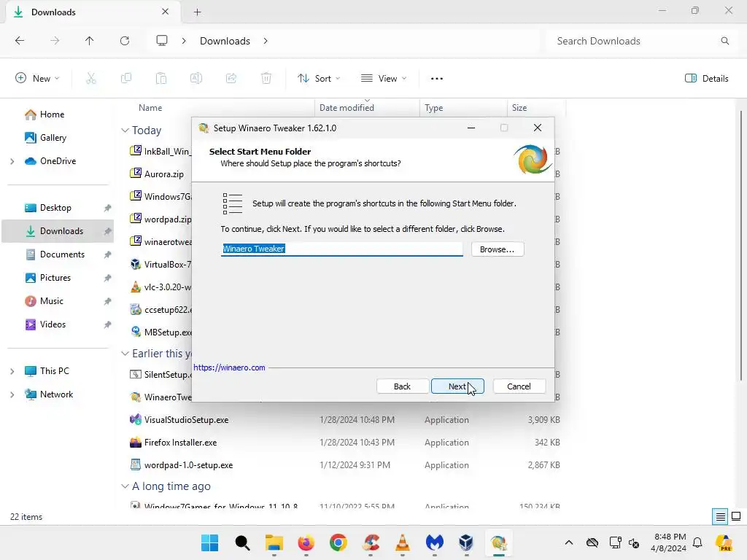Open the View dropdown
The width and height of the screenshot is (747, 560).
coord(384,79)
